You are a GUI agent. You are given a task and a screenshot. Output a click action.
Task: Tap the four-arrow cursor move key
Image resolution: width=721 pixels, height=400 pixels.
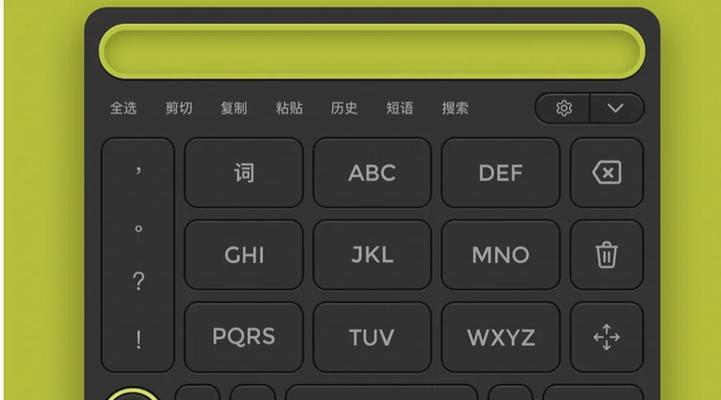coord(607,337)
